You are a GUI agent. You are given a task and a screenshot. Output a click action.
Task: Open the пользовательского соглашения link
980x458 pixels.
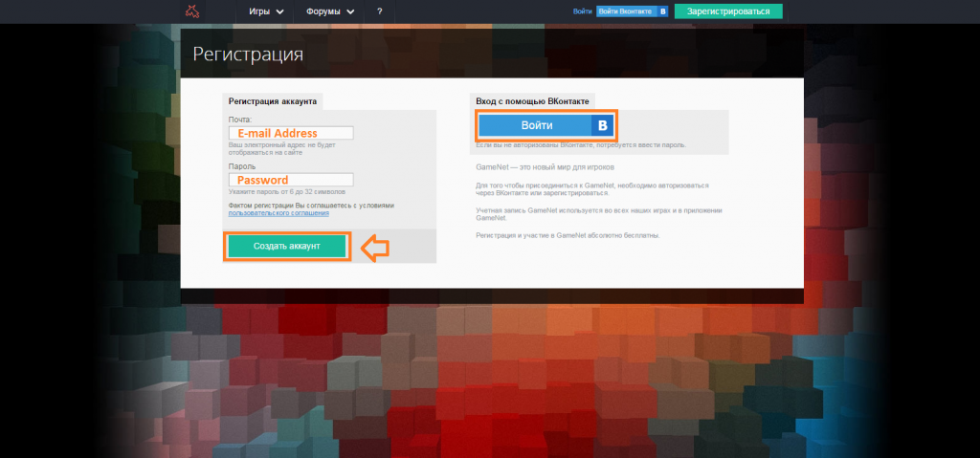278,213
